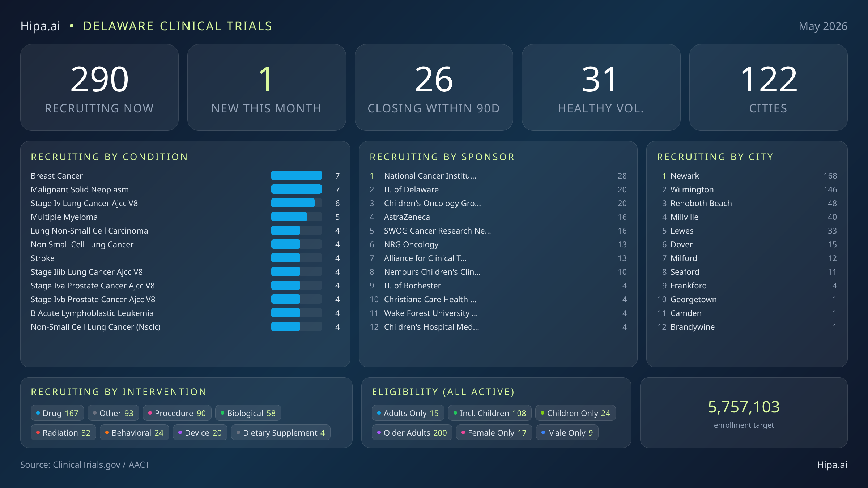Click the Behavioral 24 chip
The width and height of the screenshot is (868, 488).
coord(135,432)
